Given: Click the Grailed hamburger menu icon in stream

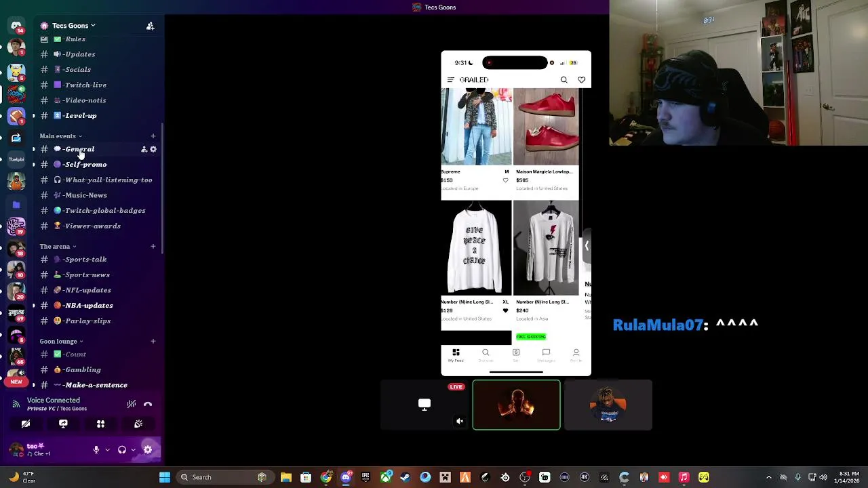Looking at the screenshot, I should tap(450, 80).
